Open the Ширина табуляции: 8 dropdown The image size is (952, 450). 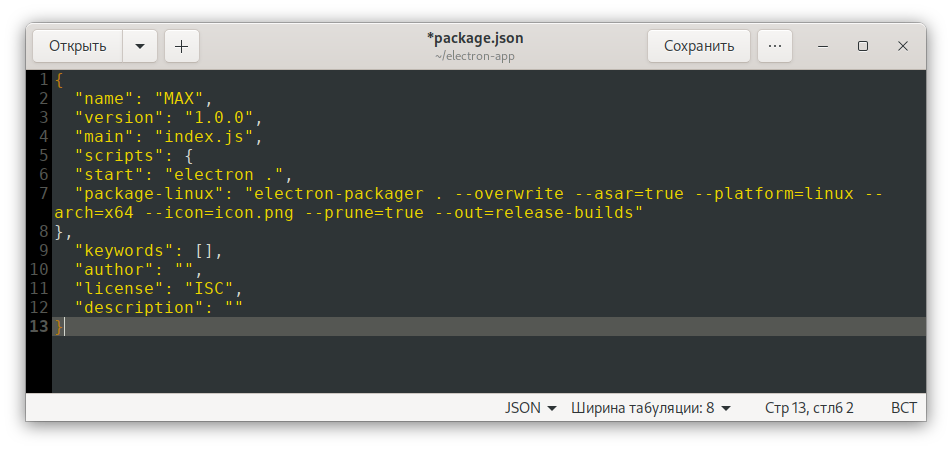tap(651, 408)
